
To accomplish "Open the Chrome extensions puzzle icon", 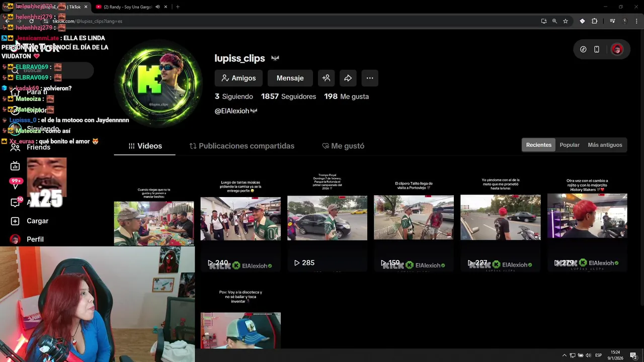I will point(594,21).
